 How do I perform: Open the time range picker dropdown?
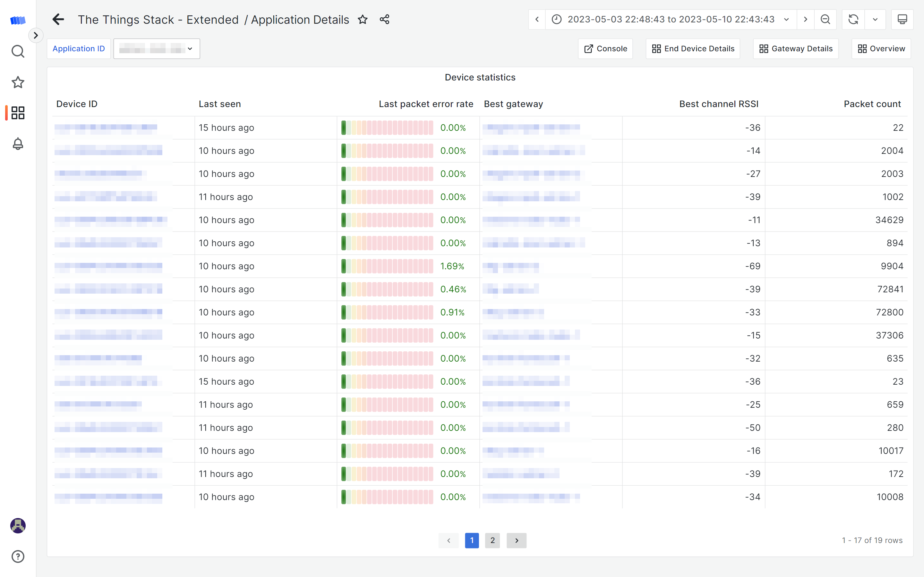tap(671, 20)
